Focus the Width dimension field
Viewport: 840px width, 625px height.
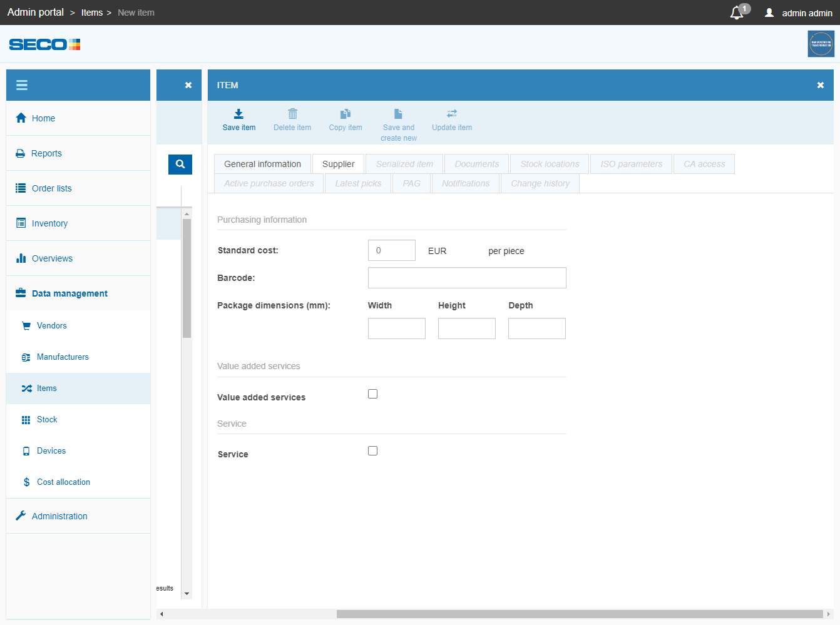[397, 328]
